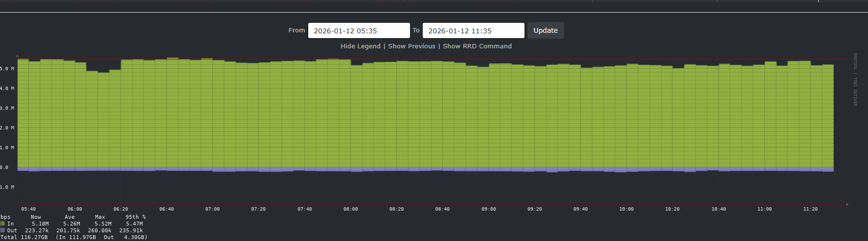
Task: Hide the graph legend
Action: (x=360, y=46)
